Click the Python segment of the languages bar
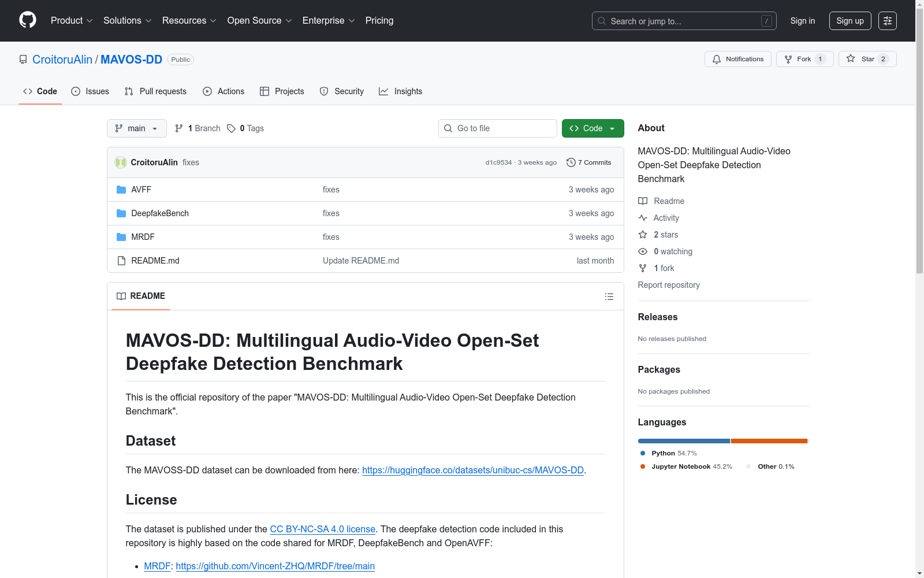 click(x=684, y=441)
